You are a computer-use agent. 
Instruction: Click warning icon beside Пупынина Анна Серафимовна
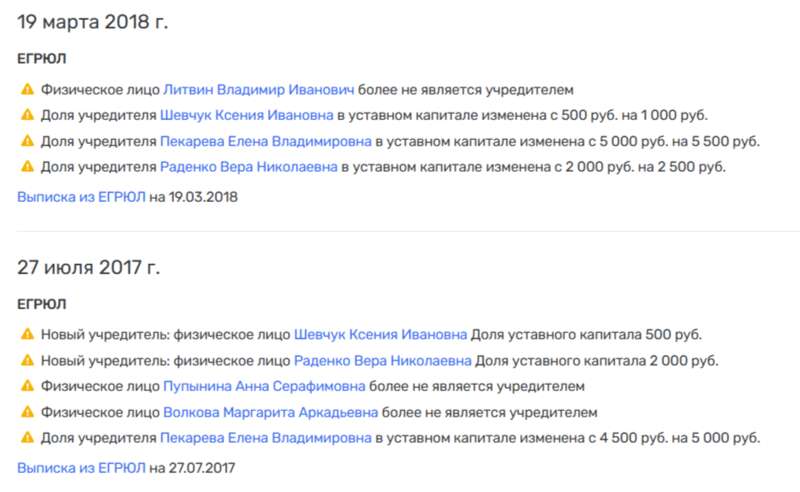point(25,385)
